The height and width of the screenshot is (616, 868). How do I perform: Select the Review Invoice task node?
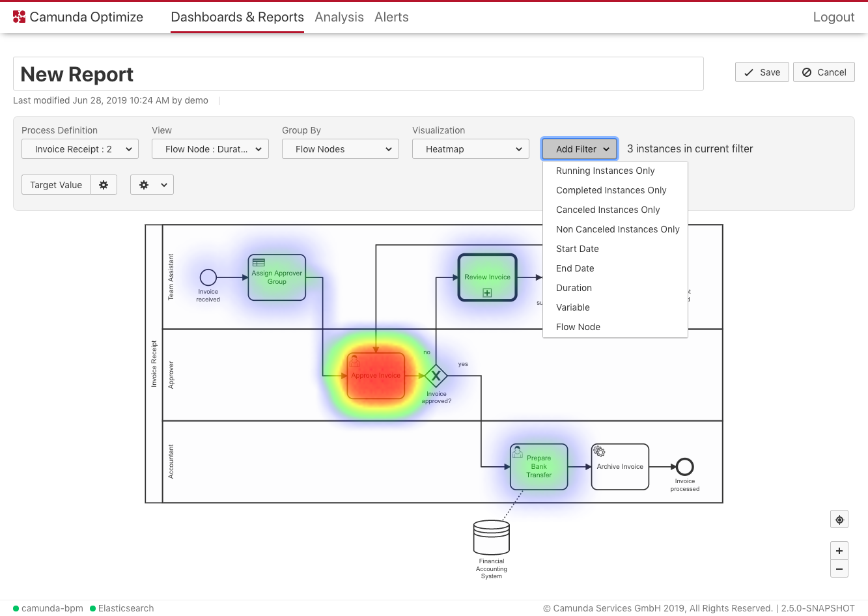click(x=488, y=277)
